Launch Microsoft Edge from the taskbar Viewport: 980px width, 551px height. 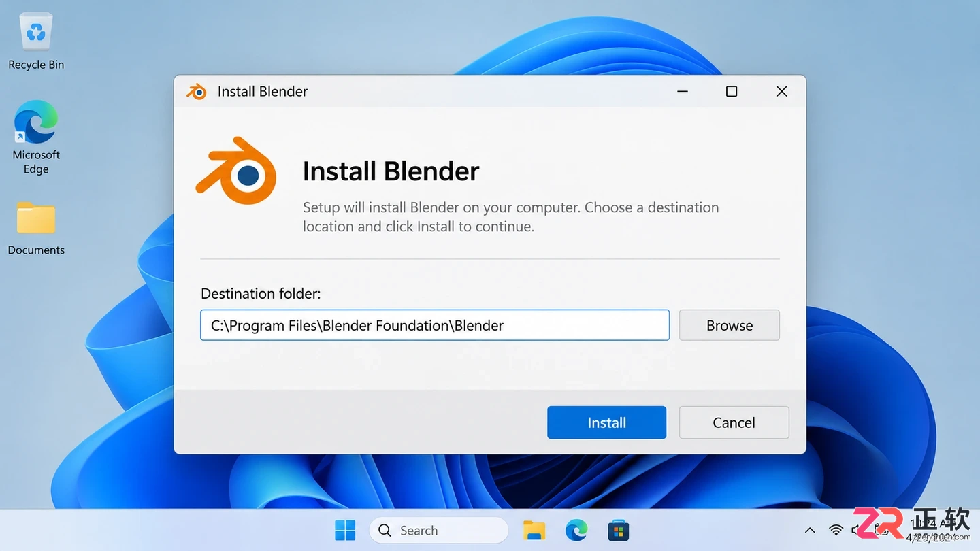pos(576,531)
